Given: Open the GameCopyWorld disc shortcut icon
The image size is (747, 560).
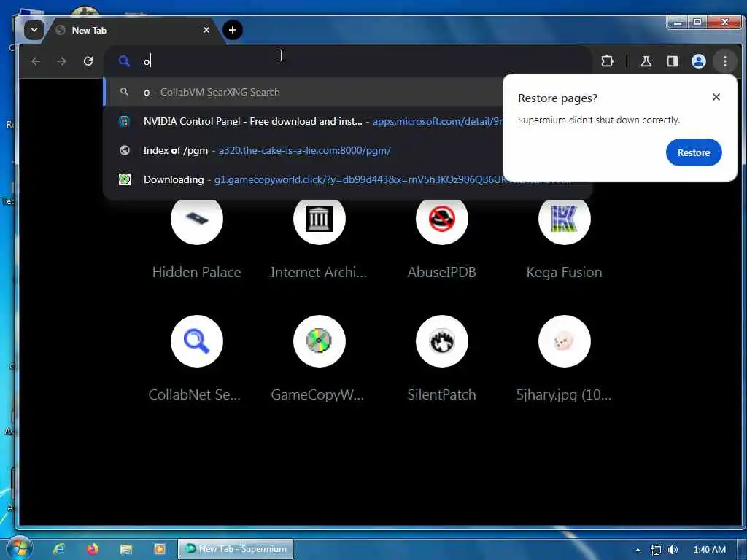Looking at the screenshot, I should coord(320,341).
